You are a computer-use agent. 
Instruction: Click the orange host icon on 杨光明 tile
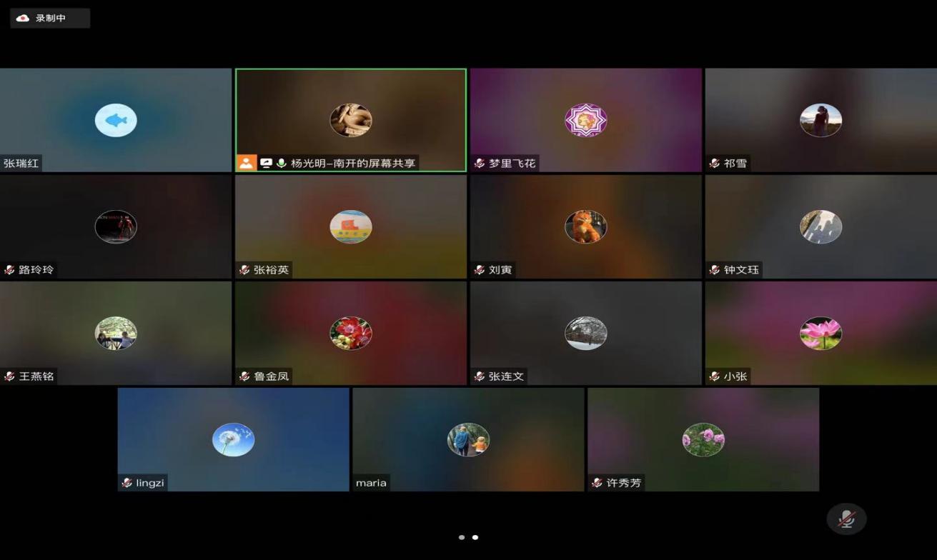(247, 163)
